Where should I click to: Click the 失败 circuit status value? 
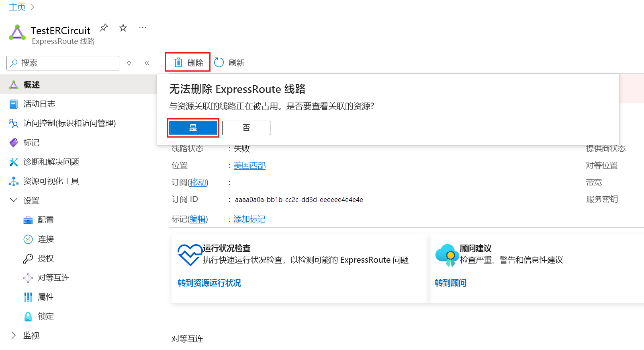click(x=242, y=149)
